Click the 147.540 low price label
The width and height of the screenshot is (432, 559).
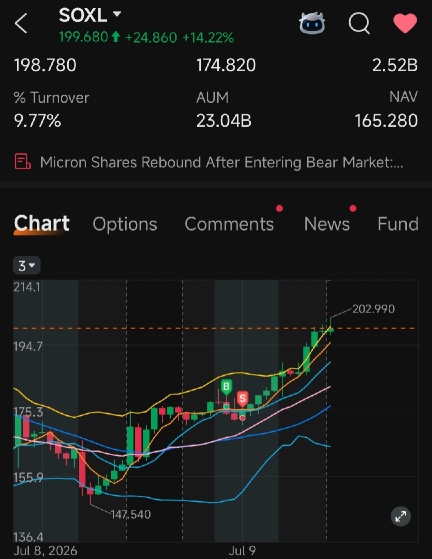click(x=130, y=514)
